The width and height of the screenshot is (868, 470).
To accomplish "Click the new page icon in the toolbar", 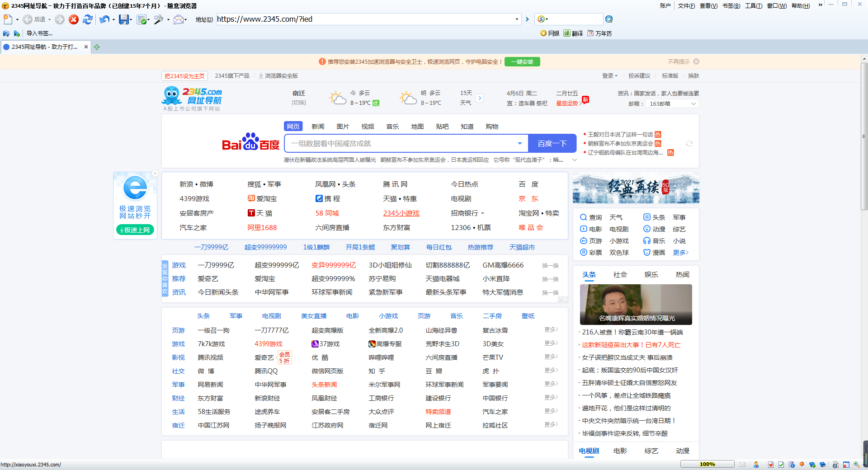I will pyautogui.click(x=8, y=19).
